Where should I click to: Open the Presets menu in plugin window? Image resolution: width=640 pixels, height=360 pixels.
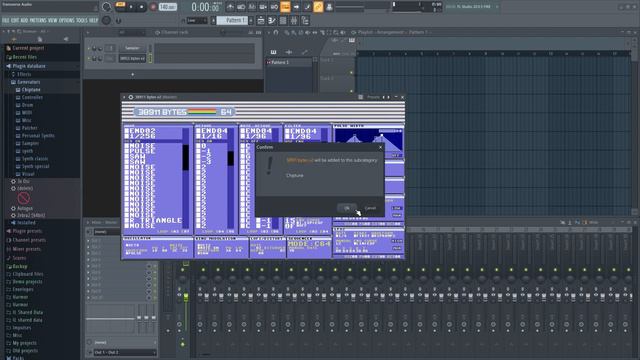[373, 97]
